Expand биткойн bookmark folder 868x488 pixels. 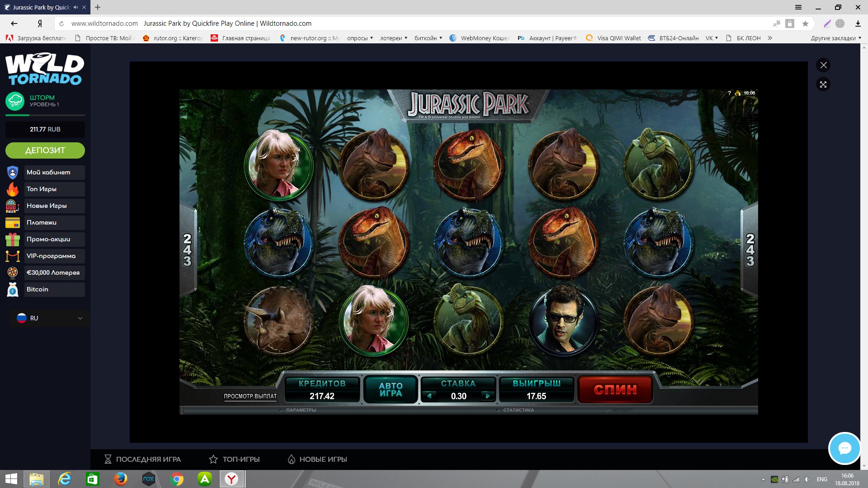coord(428,38)
